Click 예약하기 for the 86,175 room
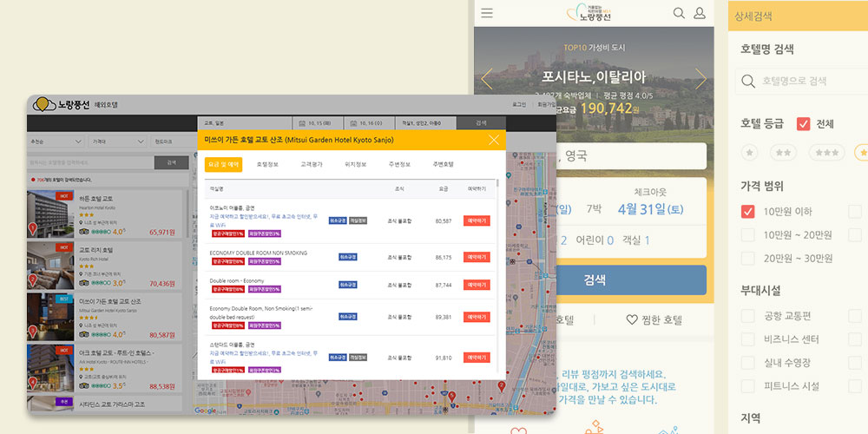 point(477,257)
